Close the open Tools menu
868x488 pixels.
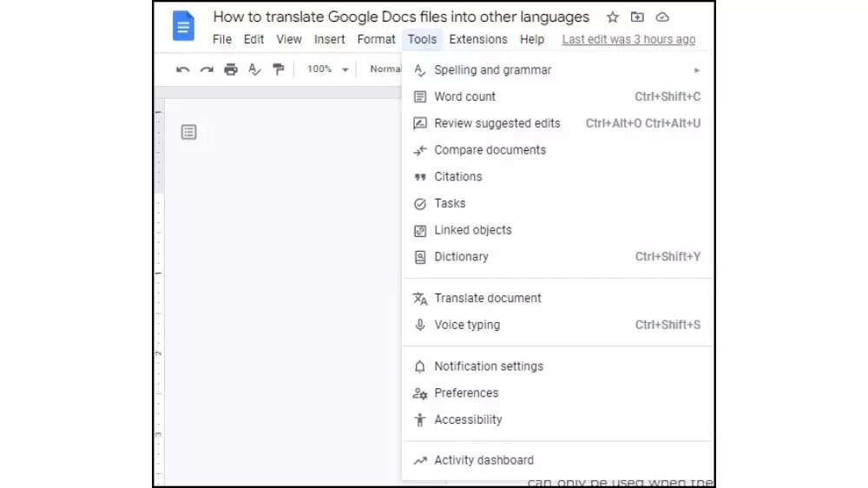[422, 39]
